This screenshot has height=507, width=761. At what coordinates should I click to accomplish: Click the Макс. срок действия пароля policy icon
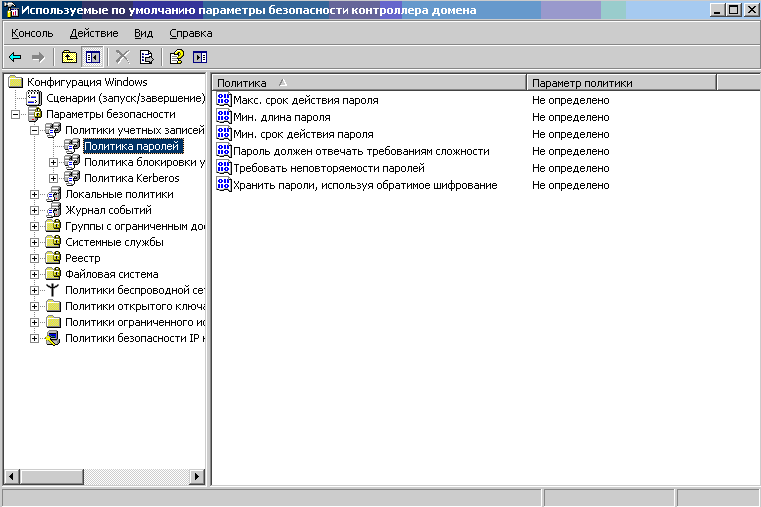(x=224, y=100)
